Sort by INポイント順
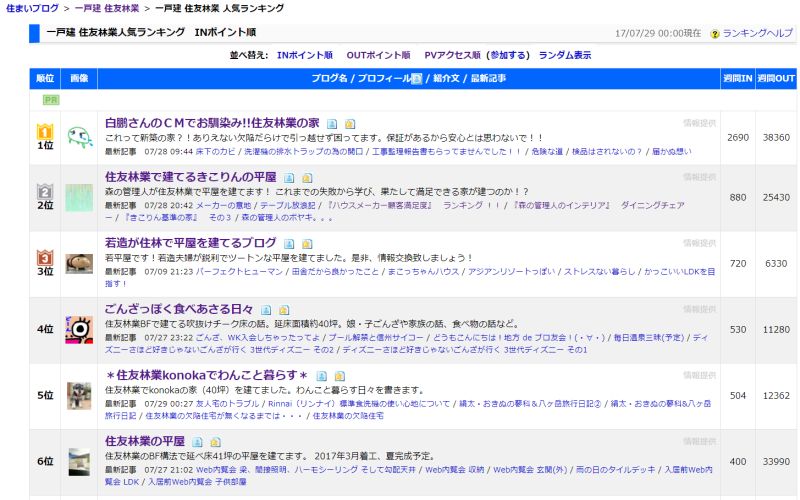 [305, 55]
